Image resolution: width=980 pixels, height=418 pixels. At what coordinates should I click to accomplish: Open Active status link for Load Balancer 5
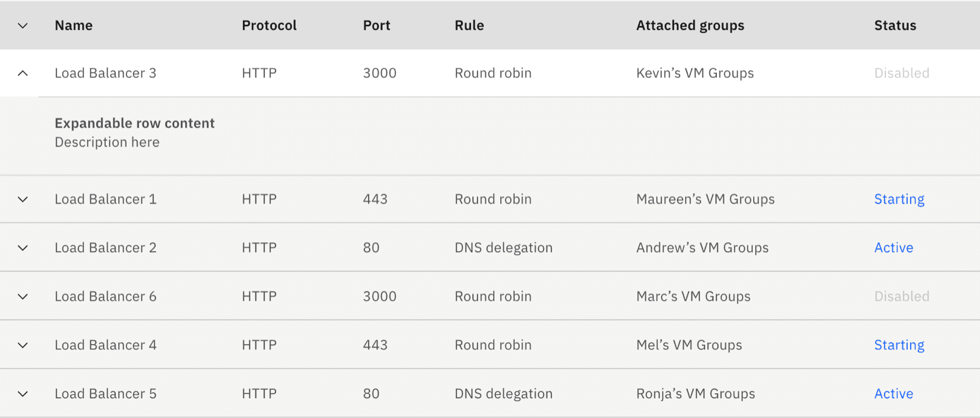893,394
